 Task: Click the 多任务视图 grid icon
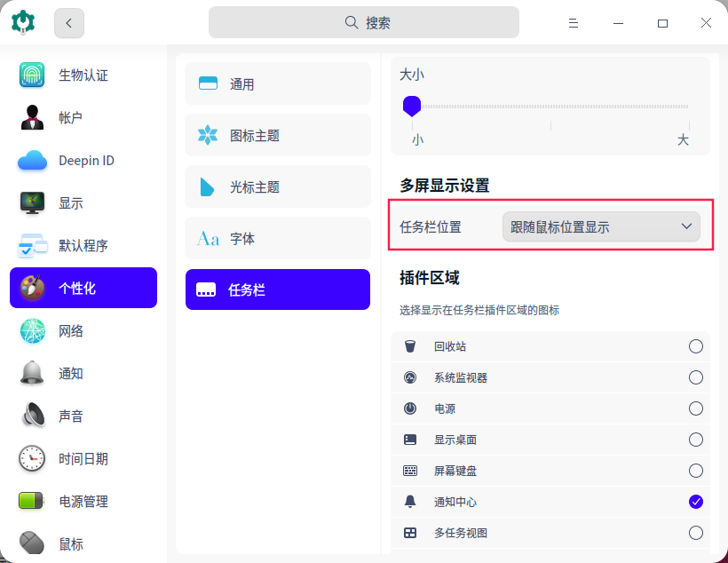click(x=410, y=533)
